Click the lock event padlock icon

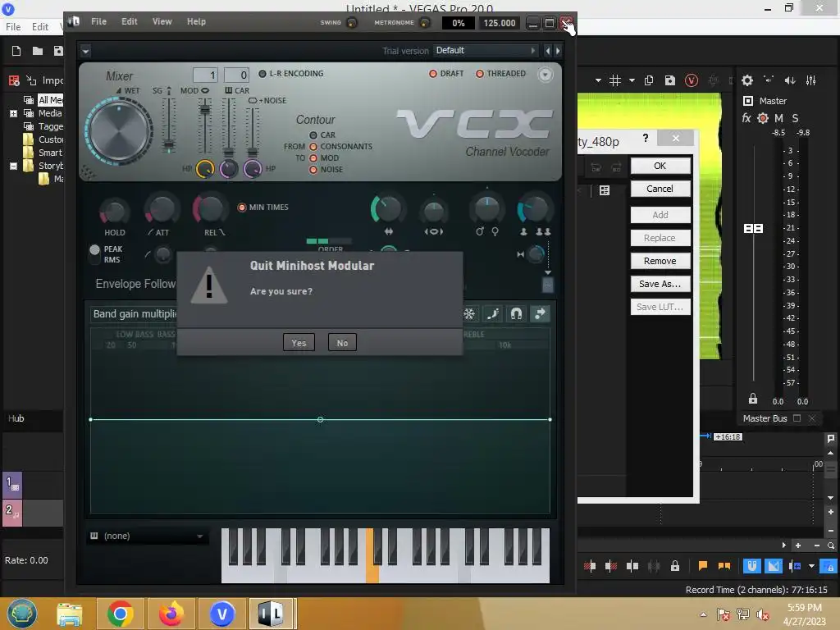click(675, 566)
